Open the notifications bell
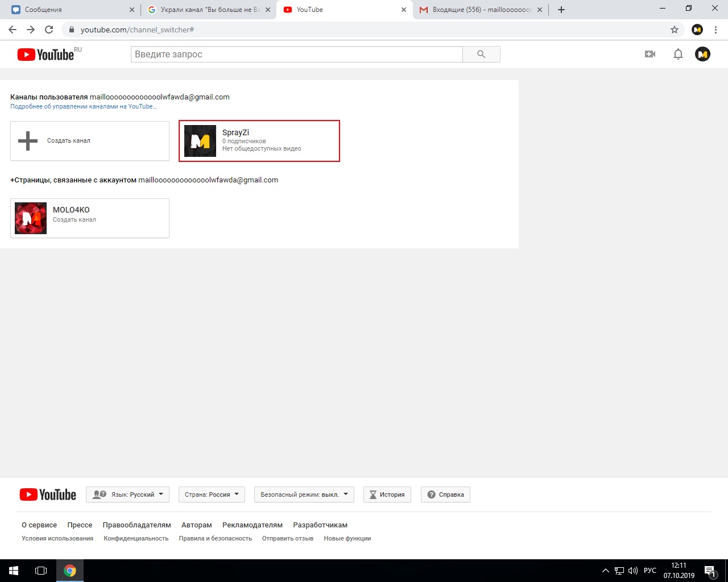The width and height of the screenshot is (728, 582). tap(678, 54)
